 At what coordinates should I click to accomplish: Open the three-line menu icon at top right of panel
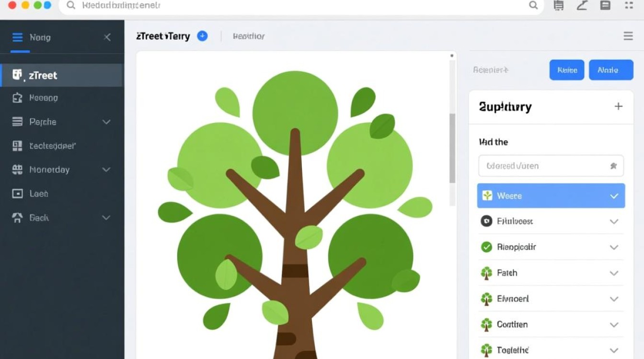click(628, 36)
